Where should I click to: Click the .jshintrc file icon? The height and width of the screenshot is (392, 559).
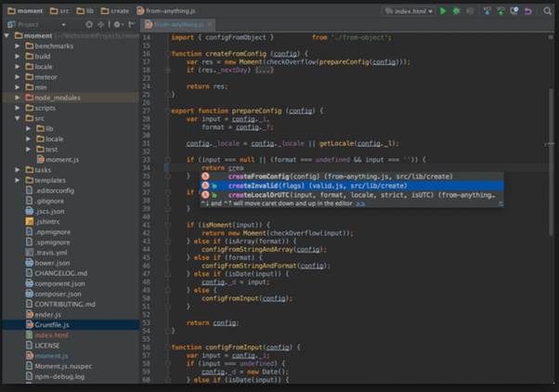click(30, 221)
